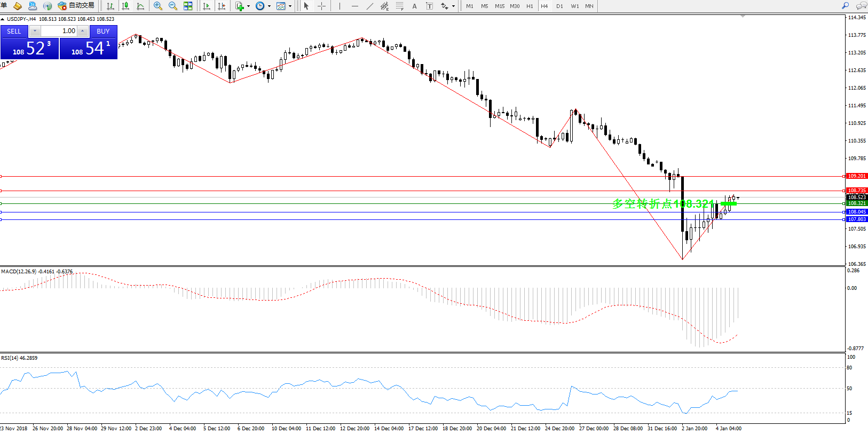Toggle the AutoTrading (自动交易) button
Image resolution: width=868 pixels, height=434 pixels.
pos(76,6)
